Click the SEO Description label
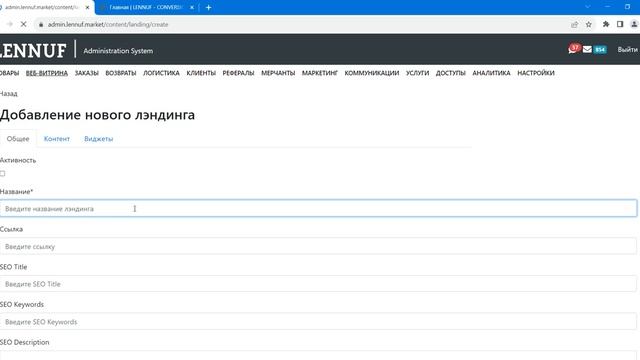Image resolution: width=640 pixels, height=360 pixels. pos(24,342)
